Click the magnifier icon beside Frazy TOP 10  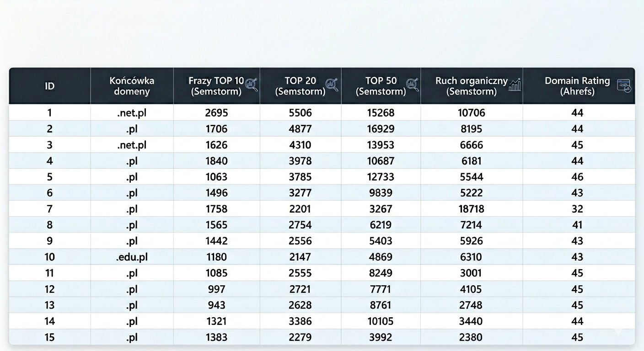[252, 84]
